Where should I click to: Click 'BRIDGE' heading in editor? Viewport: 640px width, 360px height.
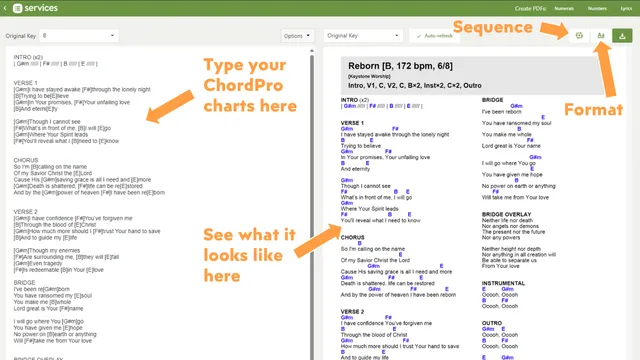click(x=24, y=282)
